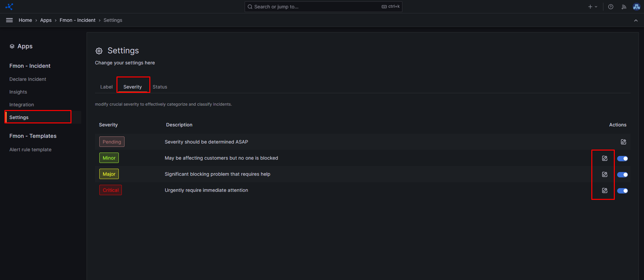Click the Grafana logo icon
This screenshot has height=280, width=644.
coord(9,7)
